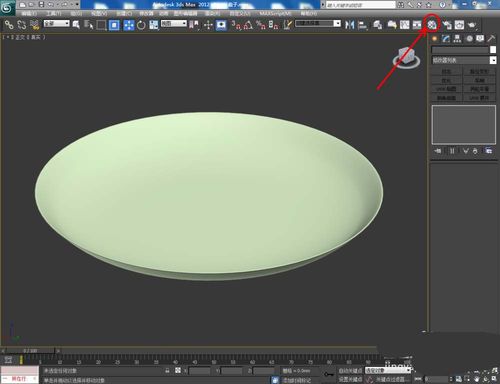Switch to the Hierarchy command panel tab
Screen dimensions: 500x384
457,39
